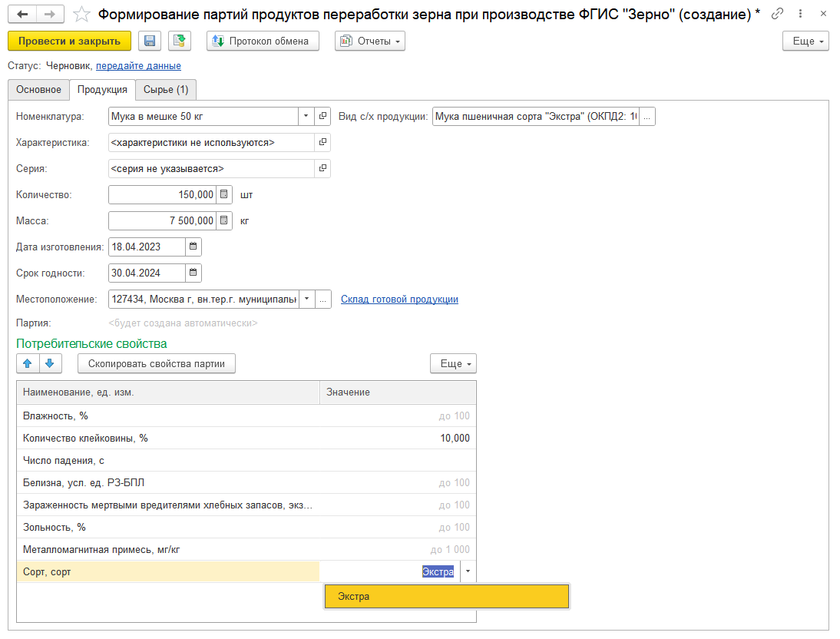The width and height of the screenshot is (840, 639).
Task: Open calculator for Масса field
Action: pyautogui.click(x=224, y=221)
